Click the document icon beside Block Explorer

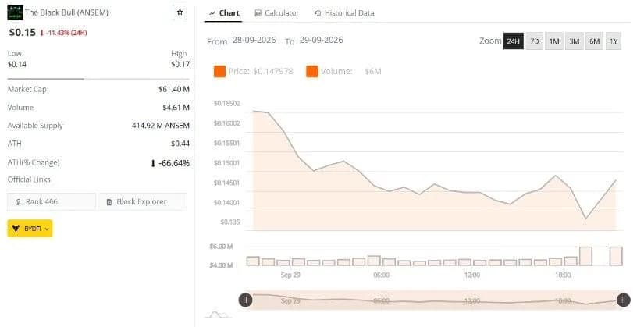point(109,202)
